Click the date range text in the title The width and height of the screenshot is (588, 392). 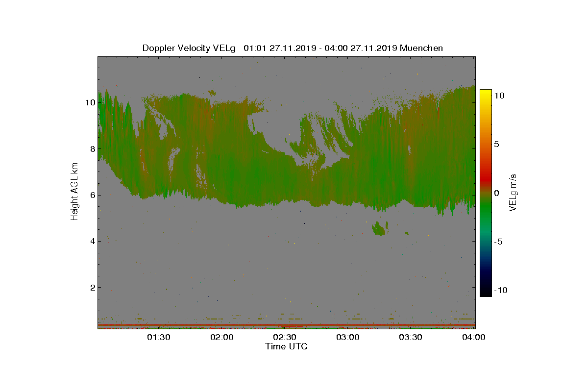(x=320, y=48)
